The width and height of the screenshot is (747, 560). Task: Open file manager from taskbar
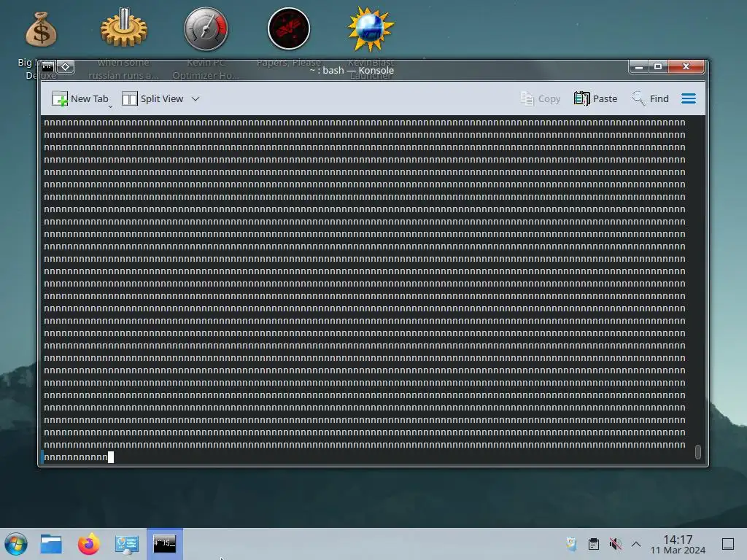[x=51, y=544]
